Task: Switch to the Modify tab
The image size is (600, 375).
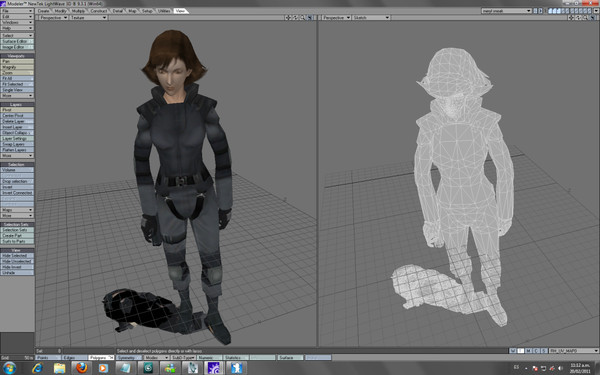Action: click(60, 11)
